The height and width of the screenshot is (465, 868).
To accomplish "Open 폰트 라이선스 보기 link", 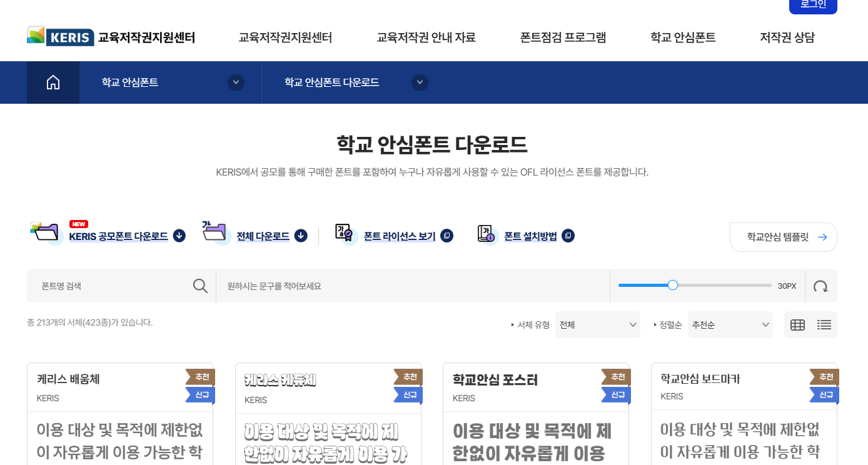I will coord(400,236).
